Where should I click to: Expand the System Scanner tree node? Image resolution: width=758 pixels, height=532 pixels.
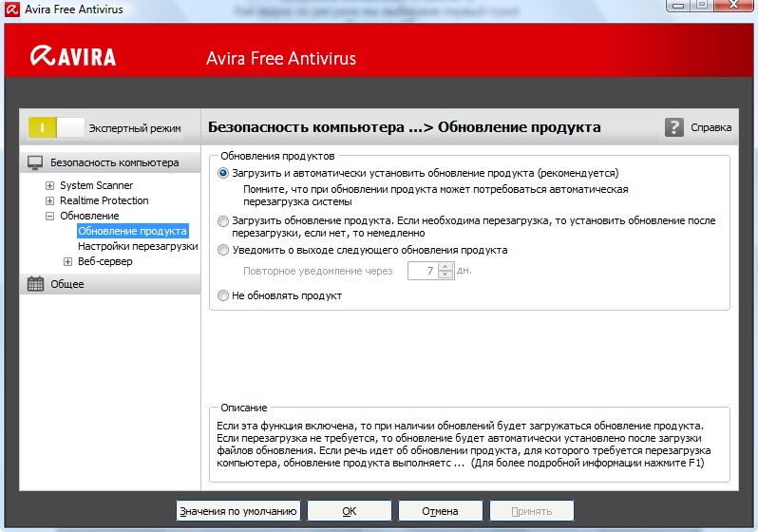tap(49, 185)
